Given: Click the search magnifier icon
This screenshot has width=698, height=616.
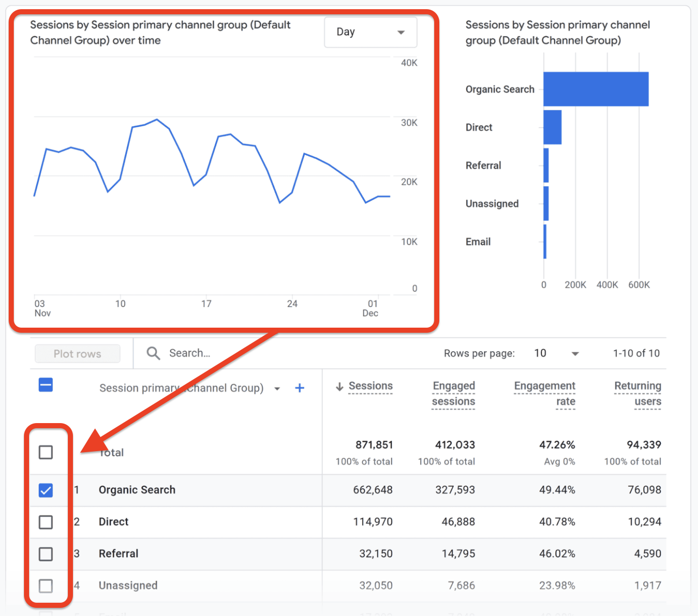Looking at the screenshot, I should [x=153, y=353].
